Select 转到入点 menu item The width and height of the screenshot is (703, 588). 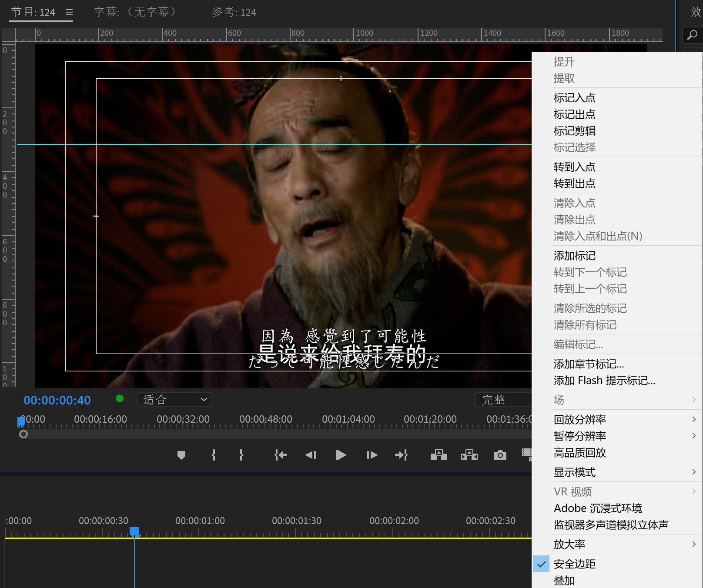coord(617,167)
